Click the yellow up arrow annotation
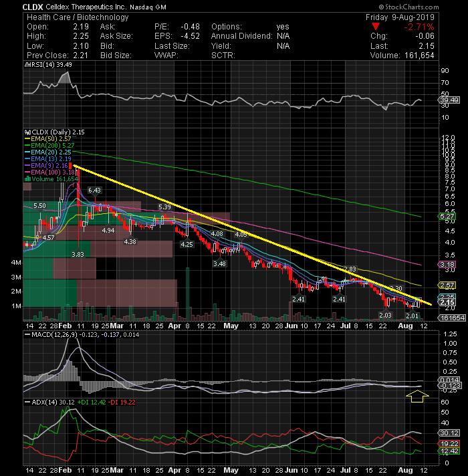 pyautogui.click(x=418, y=396)
